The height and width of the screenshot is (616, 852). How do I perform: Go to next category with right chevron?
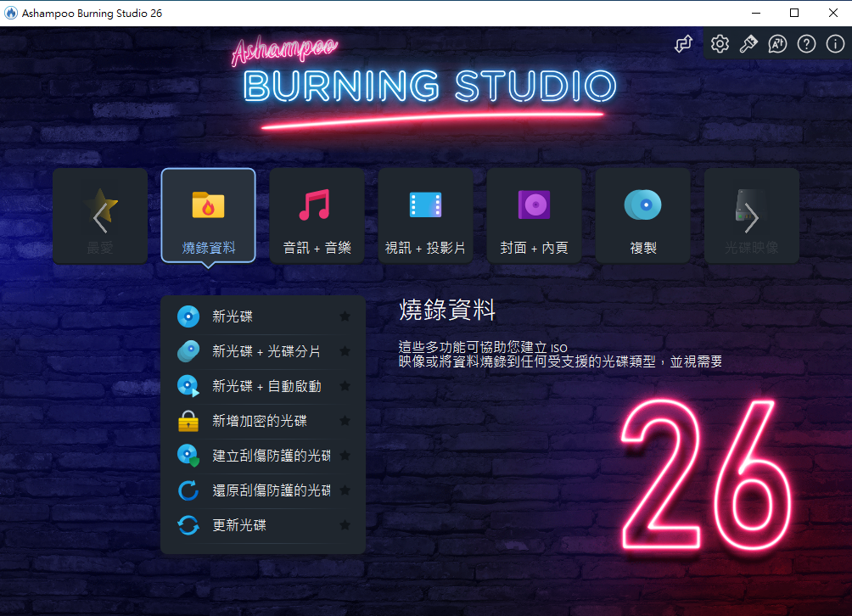752,218
